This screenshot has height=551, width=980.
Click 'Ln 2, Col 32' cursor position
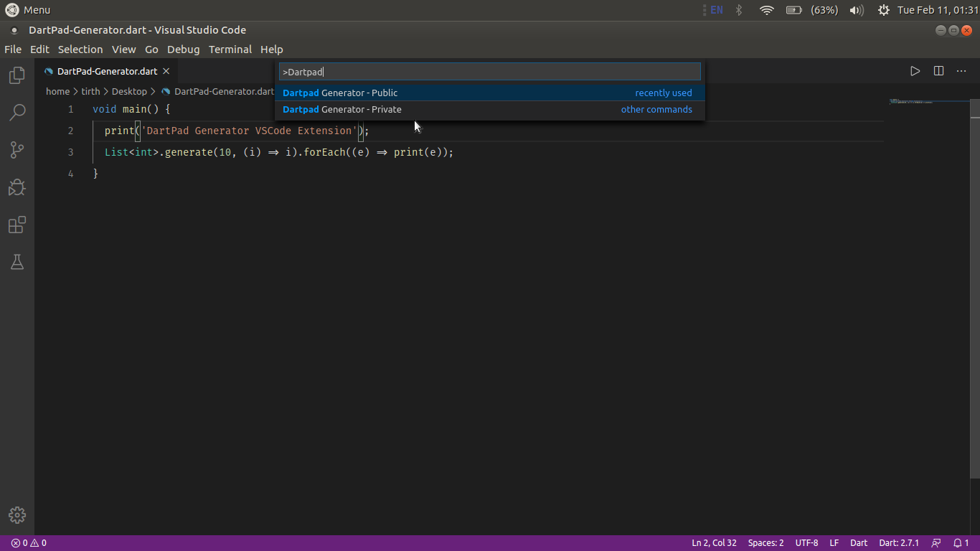click(x=714, y=543)
